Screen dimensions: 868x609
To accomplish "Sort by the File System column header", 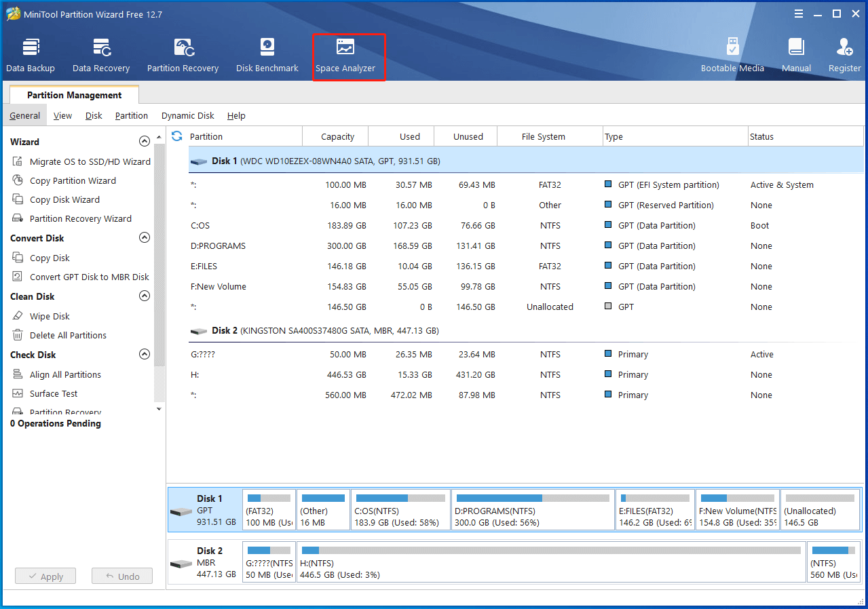I will pos(550,136).
